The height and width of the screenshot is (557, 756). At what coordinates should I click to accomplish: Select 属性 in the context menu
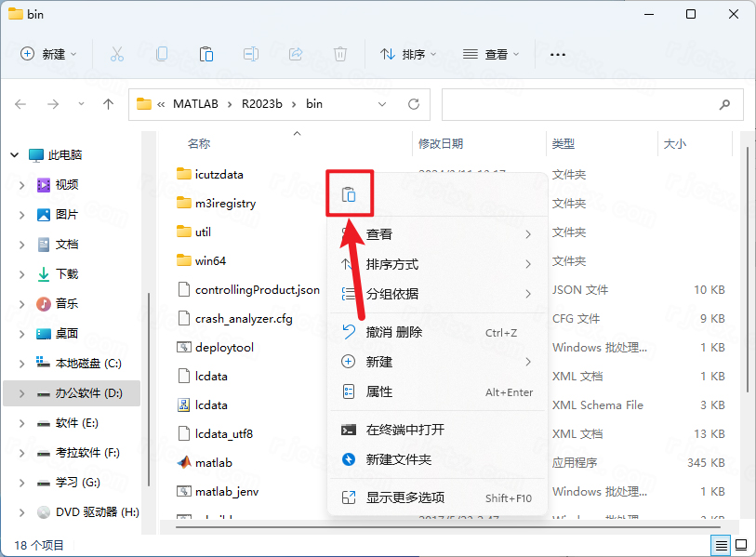point(379,391)
